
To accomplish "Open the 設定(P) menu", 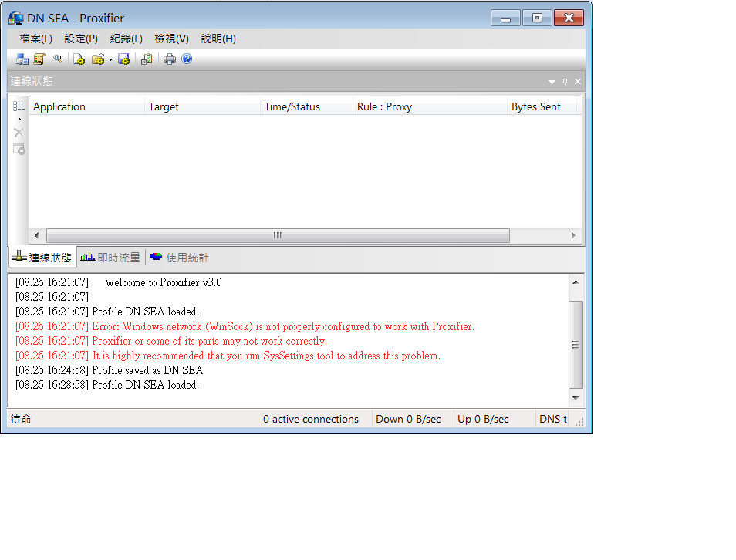I will pos(81,39).
